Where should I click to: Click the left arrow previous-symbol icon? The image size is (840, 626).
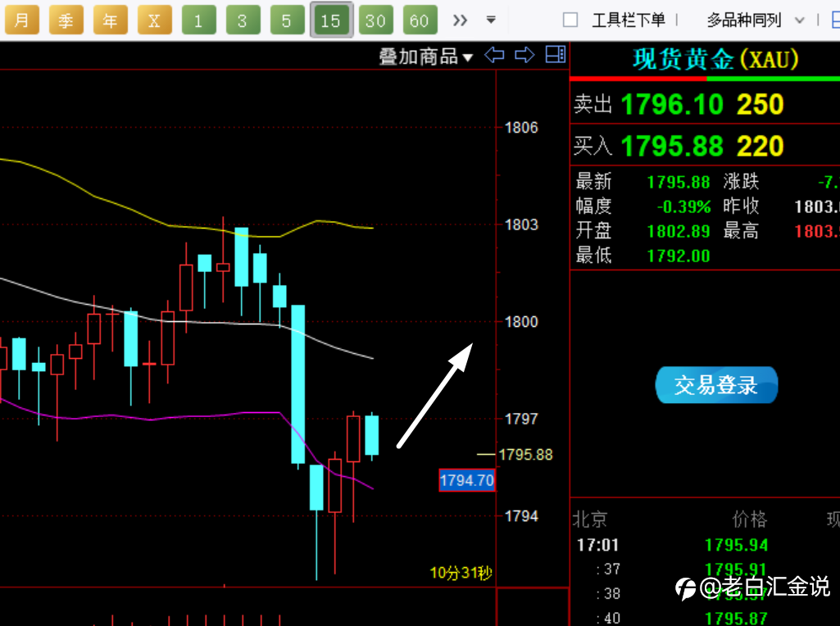pos(494,55)
